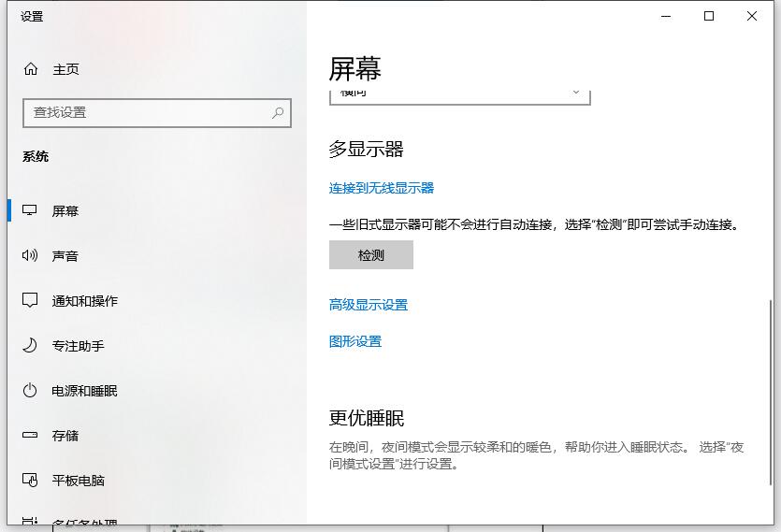Open 图形设置 link

pos(355,341)
